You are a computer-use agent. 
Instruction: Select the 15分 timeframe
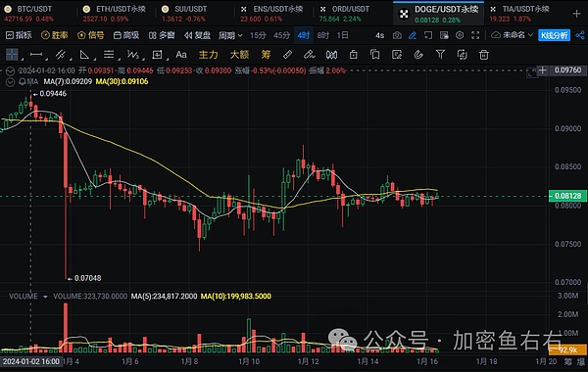(258, 35)
